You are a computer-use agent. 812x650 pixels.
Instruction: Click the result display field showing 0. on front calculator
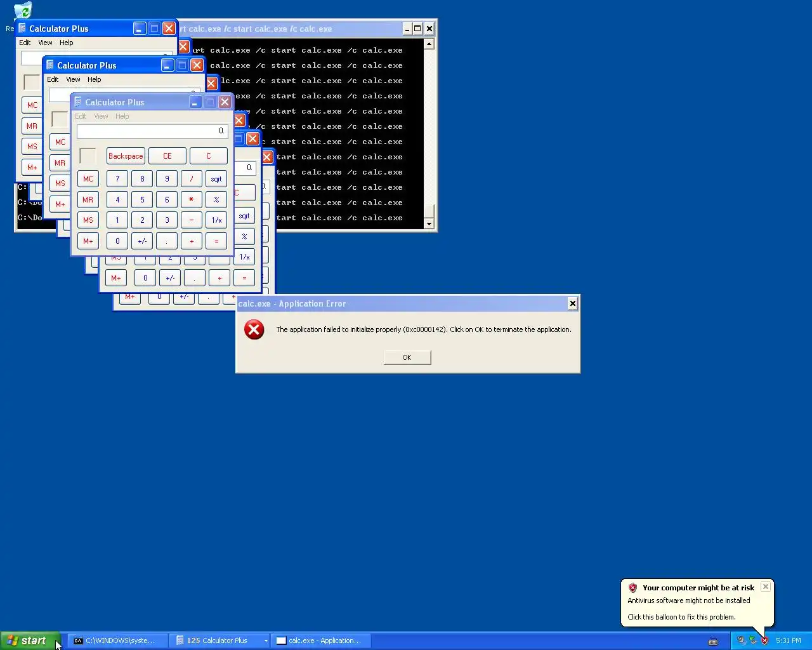click(152, 131)
